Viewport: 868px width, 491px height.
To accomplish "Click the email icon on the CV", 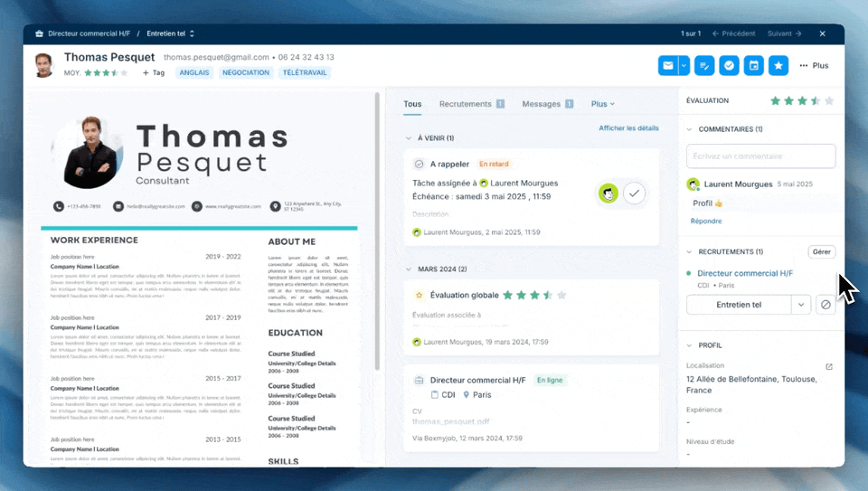I will pyautogui.click(x=118, y=206).
